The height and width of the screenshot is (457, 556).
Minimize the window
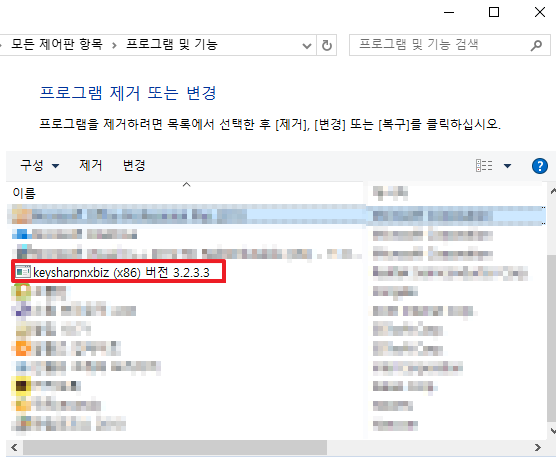449,12
